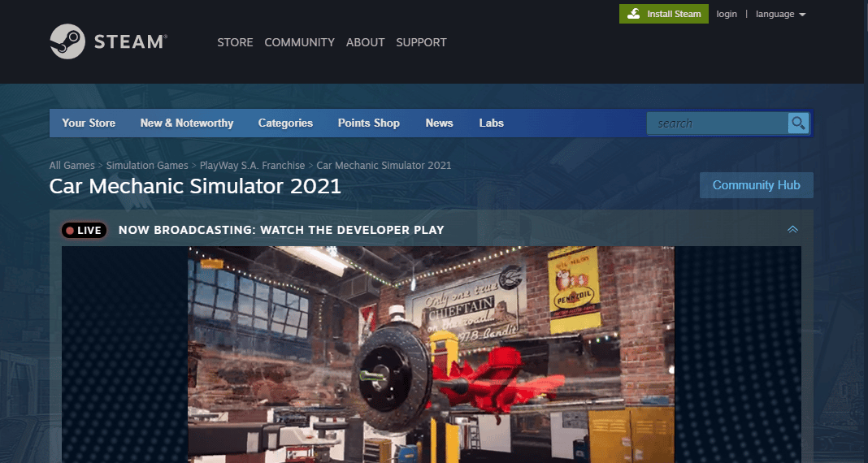Click Car Mechanic Simulator 2021 breadcrumb
The height and width of the screenshot is (463, 868).
click(x=384, y=166)
